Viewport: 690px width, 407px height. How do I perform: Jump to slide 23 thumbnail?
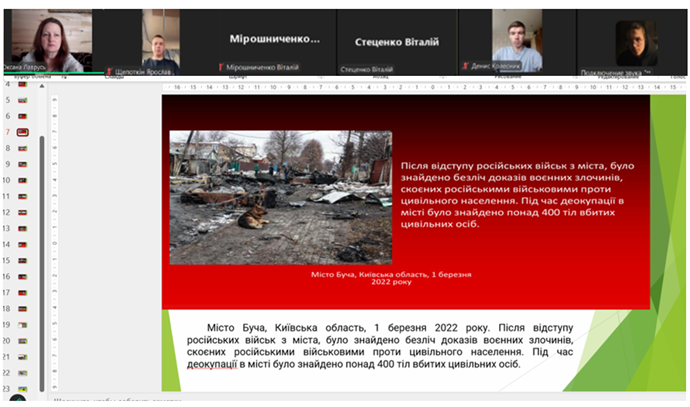(x=22, y=388)
